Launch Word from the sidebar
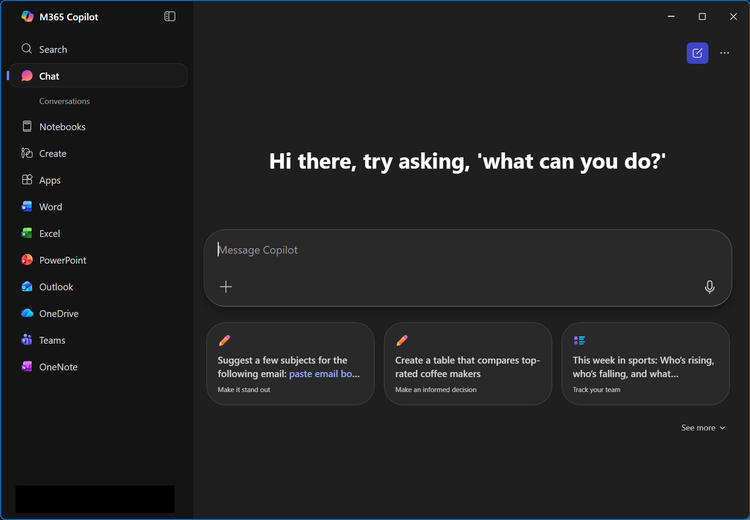The width and height of the screenshot is (750, 520). click(x=50, y=207)
